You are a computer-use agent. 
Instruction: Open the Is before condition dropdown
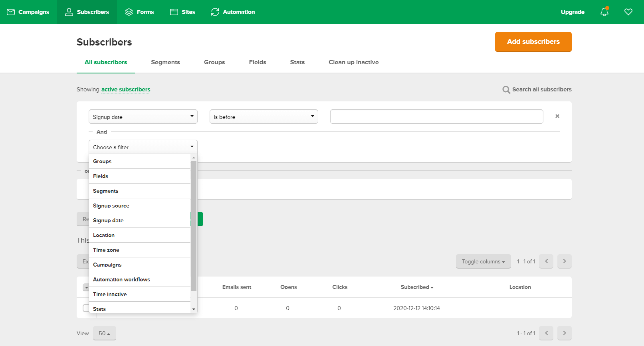(x=264, y=117)
